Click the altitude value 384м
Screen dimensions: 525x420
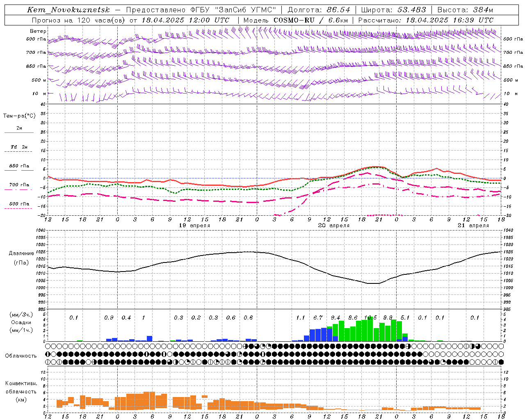pyautogui.click(x=483, y=10)
